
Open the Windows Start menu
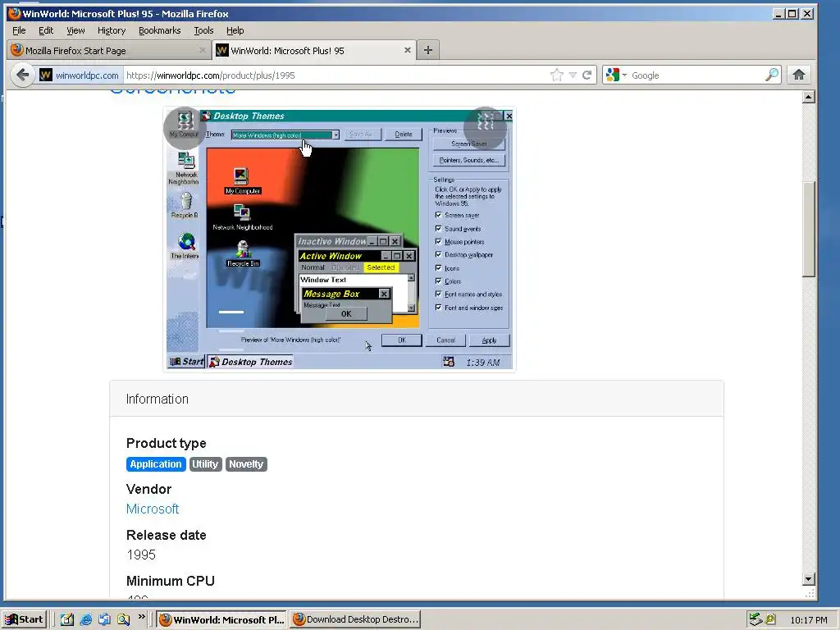click(25, 619)
